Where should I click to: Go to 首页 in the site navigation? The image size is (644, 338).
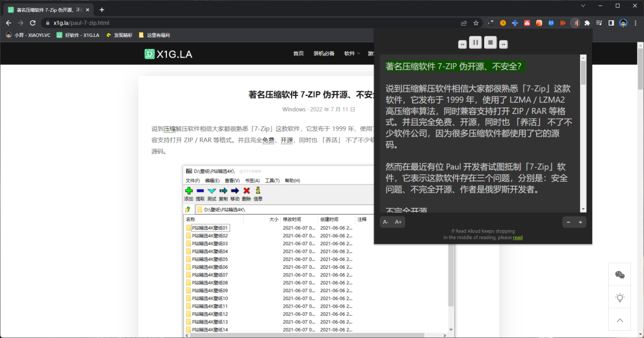tap(299, 54)
